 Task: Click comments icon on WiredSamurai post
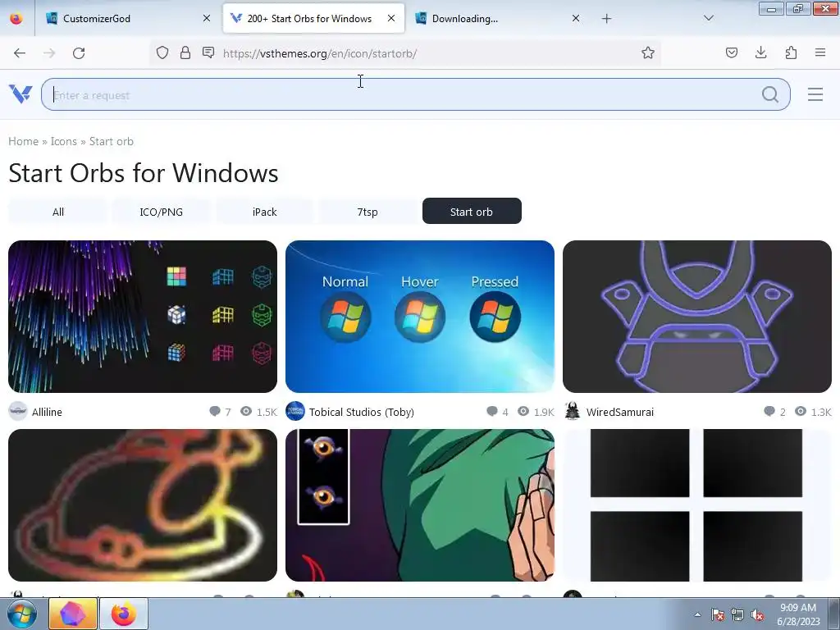pos(769,412)
